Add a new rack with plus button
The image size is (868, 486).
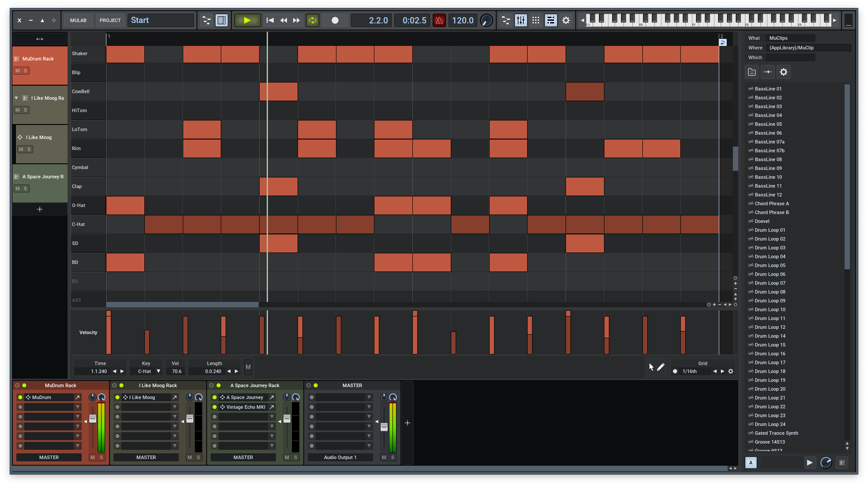click(408, 423)
